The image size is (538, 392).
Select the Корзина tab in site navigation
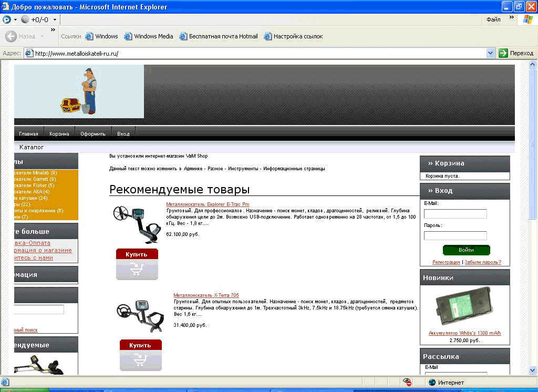59,133
